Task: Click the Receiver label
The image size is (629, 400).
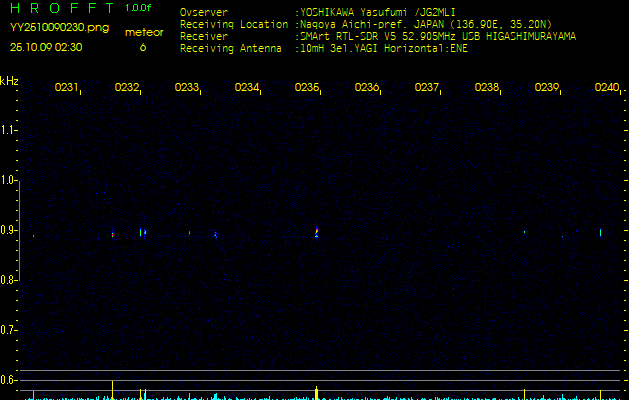Action: coord(204,37)
